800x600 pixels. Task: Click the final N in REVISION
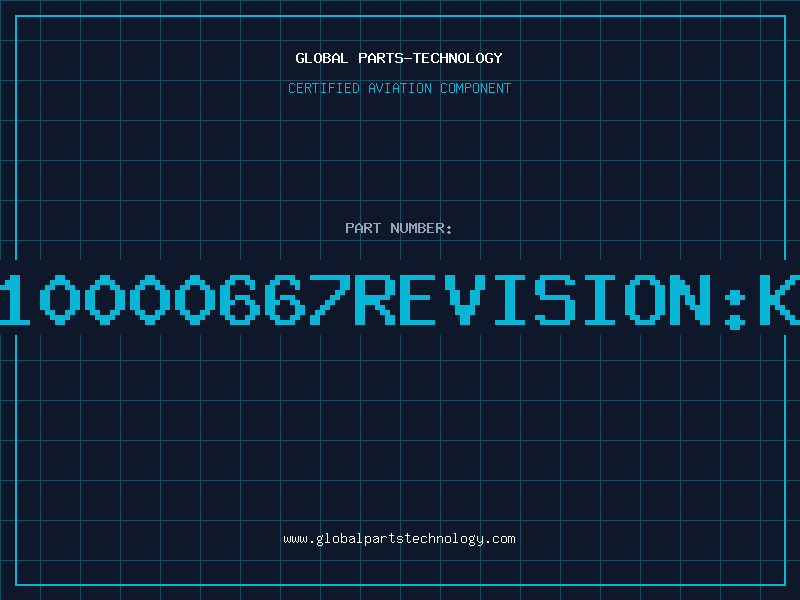click(x=689, y=299)
